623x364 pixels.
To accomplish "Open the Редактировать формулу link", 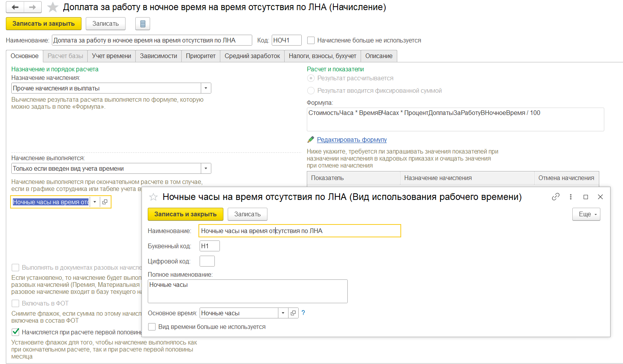I will point(352,140).
